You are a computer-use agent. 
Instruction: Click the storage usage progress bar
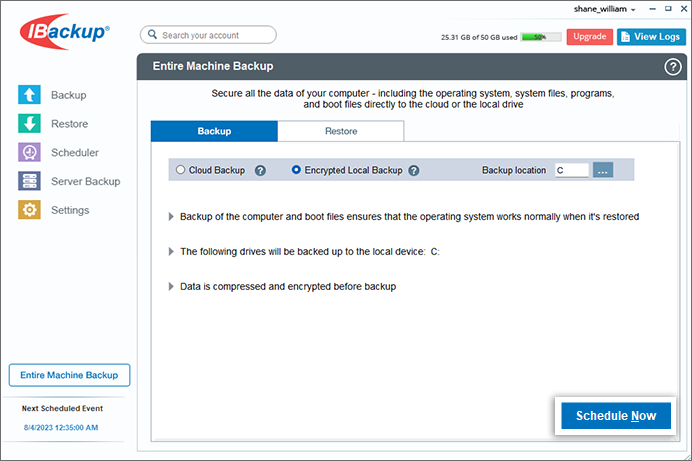click(x=541, y=37)
